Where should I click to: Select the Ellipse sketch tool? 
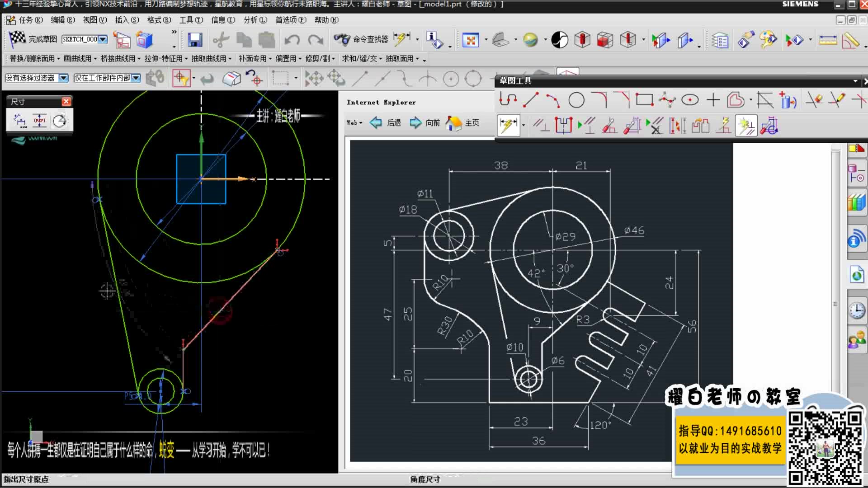click(690, 100)
